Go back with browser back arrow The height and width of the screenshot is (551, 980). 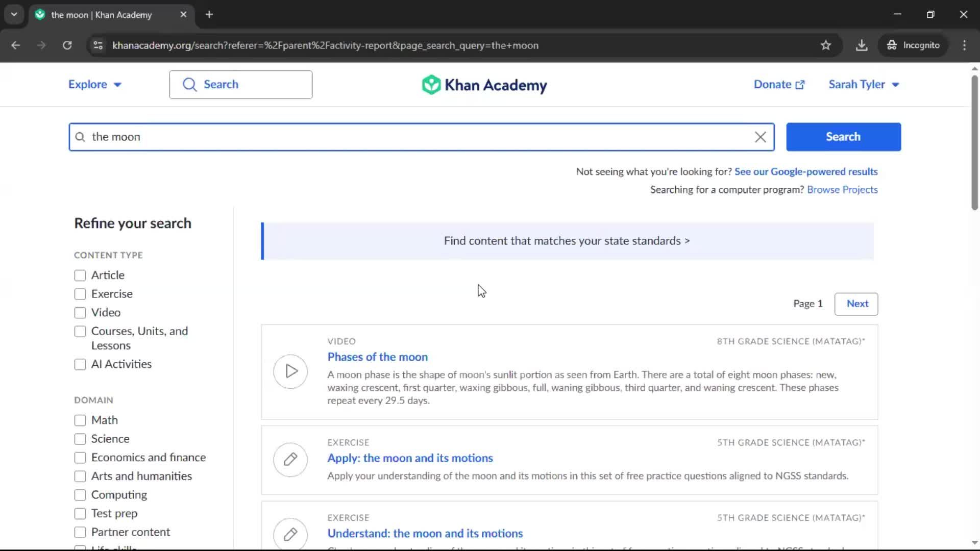[x=16, y=45]
